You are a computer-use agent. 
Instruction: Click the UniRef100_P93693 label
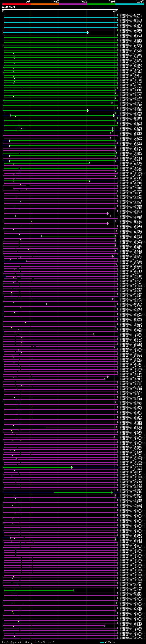tap(131, 60)
